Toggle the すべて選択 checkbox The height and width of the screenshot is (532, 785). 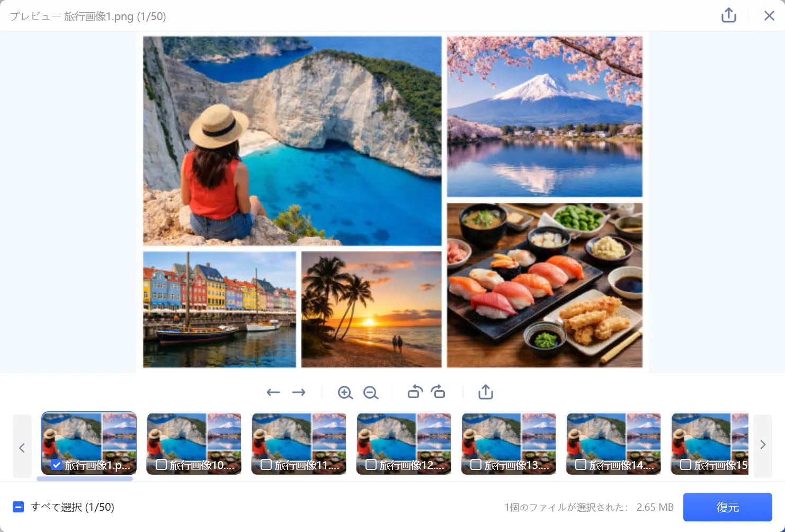tap(18, 507)
